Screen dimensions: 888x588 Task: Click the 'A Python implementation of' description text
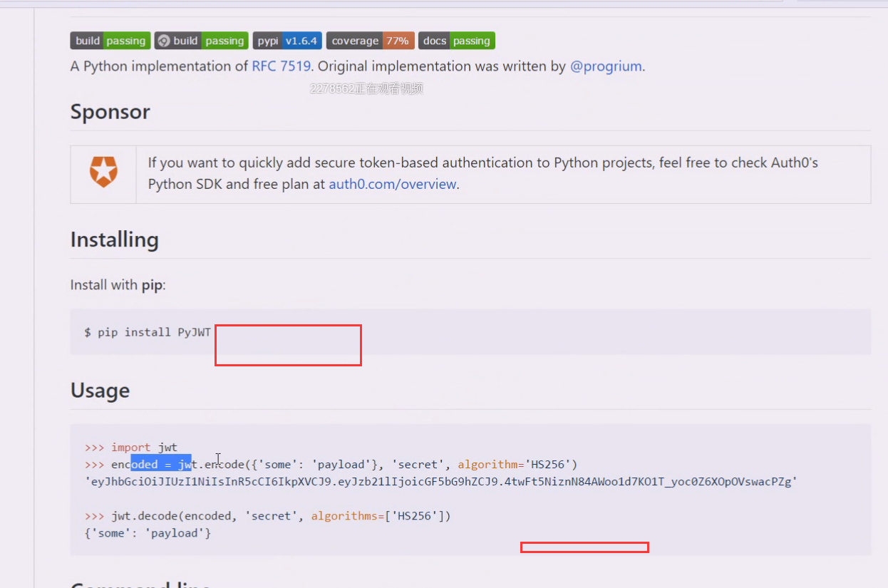159,66
